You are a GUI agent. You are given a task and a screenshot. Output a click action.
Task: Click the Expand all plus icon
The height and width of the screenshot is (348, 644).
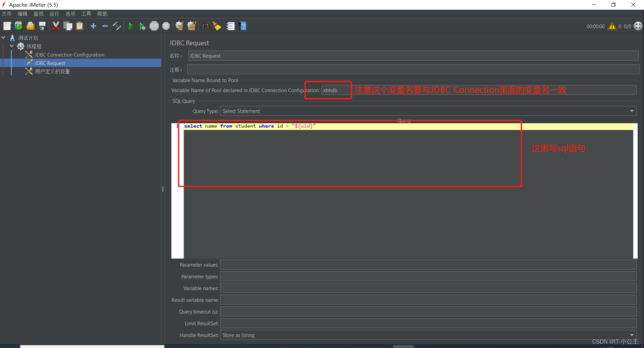[x=94, y=26]
